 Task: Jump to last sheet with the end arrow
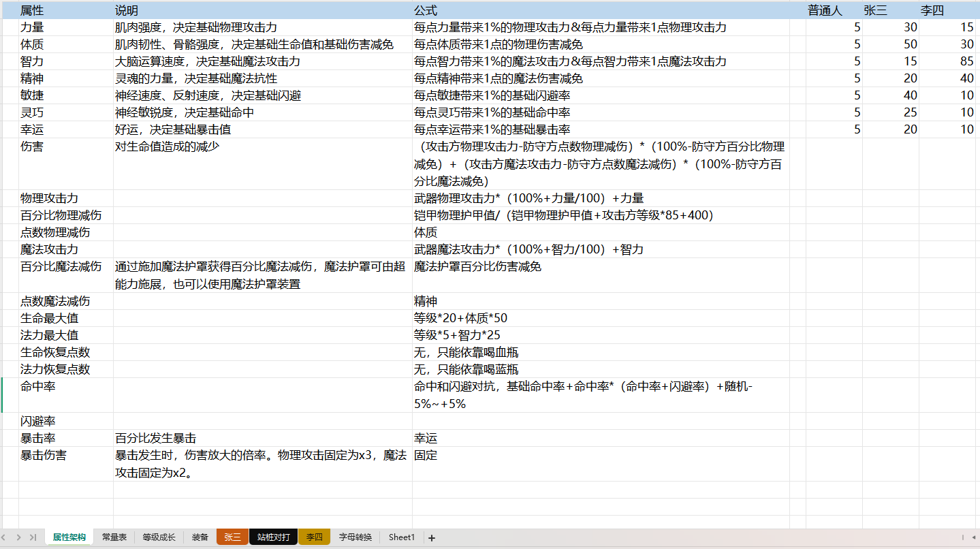(33, 537)
